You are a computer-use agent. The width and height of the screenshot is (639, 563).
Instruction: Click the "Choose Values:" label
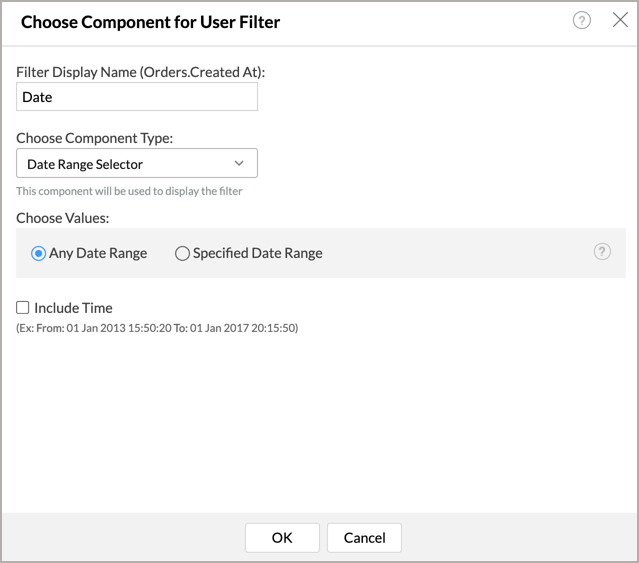pyautogui.click(x=63, y=216)
